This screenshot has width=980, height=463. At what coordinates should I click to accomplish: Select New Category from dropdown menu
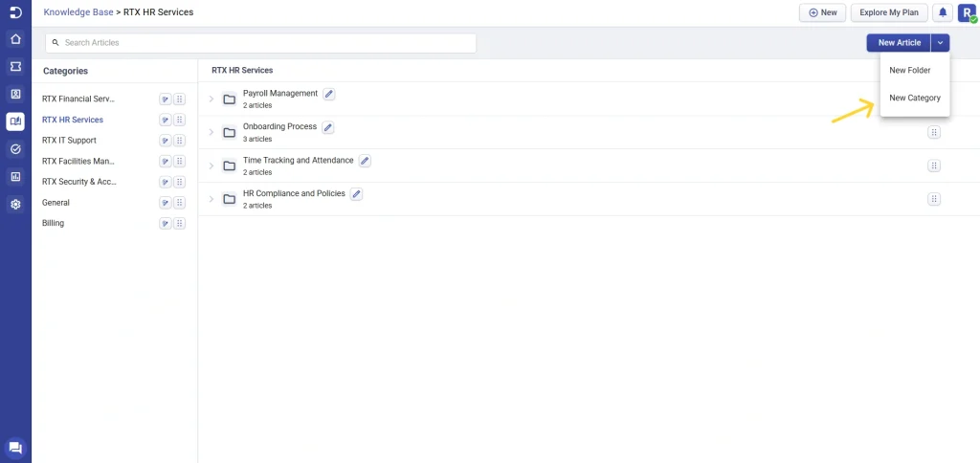point(914,99)
